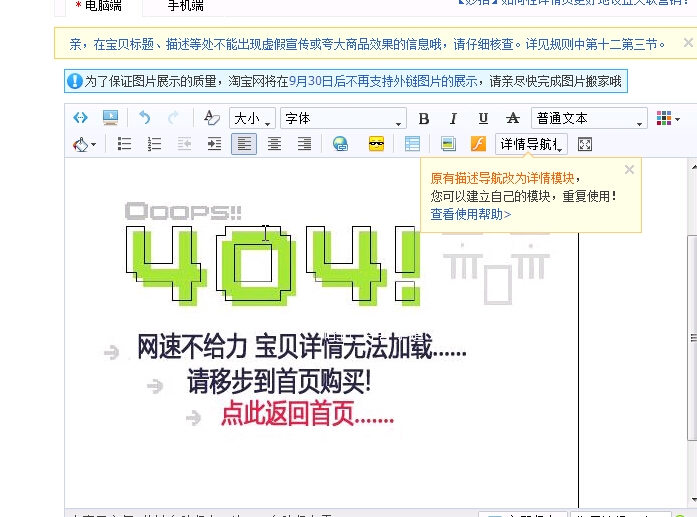The height and width of the screenshot is (517, 697).
Task: Expand the 普通文本 paragraph style dropdown
Action: tap(589, 118)
